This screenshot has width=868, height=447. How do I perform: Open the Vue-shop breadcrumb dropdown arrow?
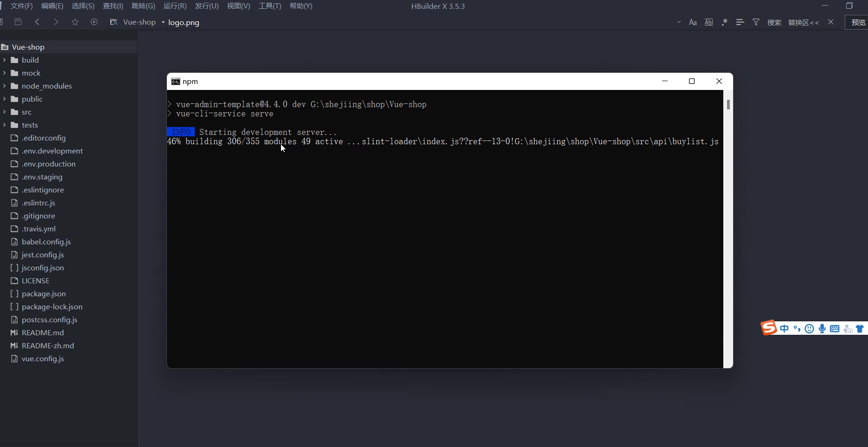tap(163, 22)
